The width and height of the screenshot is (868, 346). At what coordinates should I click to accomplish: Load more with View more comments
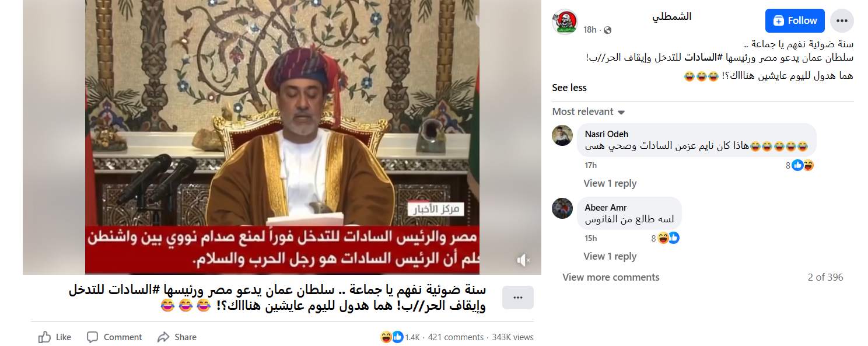(611, 277)
